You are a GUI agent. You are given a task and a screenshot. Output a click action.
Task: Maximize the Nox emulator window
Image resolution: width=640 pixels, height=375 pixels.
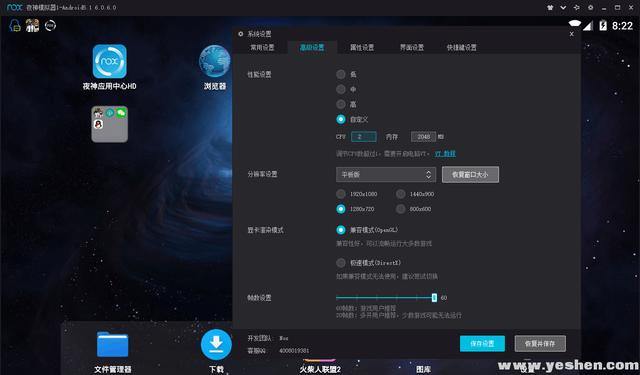coord(618,7)
